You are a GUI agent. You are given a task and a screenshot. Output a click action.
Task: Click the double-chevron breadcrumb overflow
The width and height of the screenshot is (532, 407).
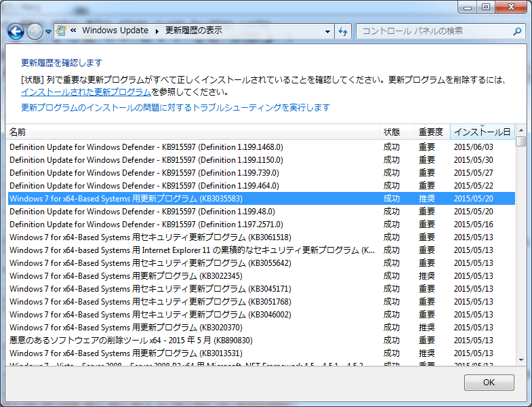pos(73,31)
